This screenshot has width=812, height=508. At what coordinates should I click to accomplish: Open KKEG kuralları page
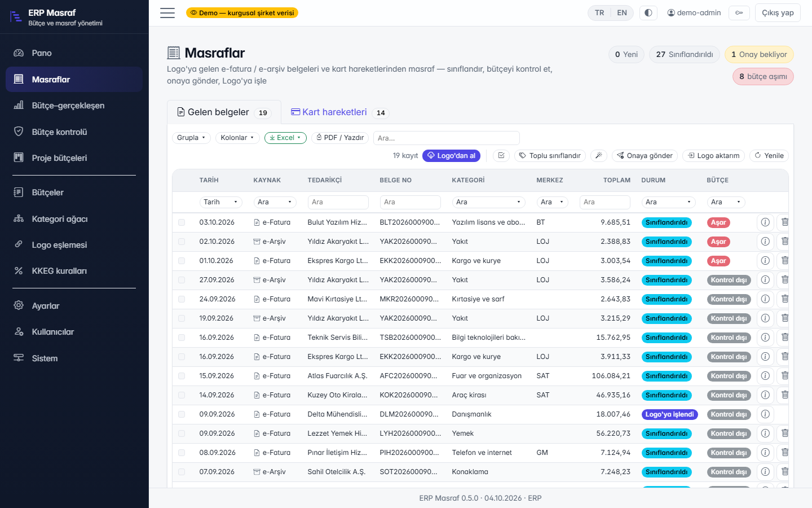tap(74, 271)
